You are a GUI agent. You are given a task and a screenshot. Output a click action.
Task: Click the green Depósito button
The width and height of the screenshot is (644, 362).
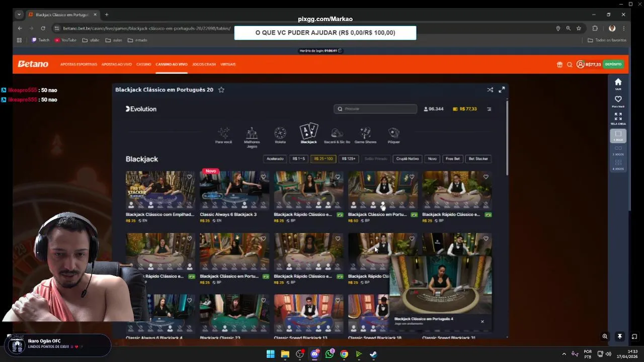[613, 64]
